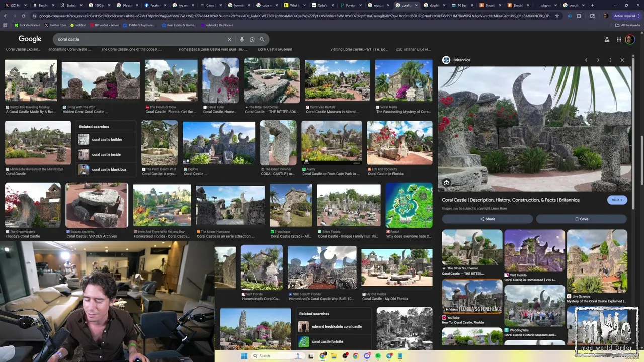Image resolution: width=644 pixels, height=362 pixels.
Task: Show the previous image in the preview panel
Action: coord(586,60)
